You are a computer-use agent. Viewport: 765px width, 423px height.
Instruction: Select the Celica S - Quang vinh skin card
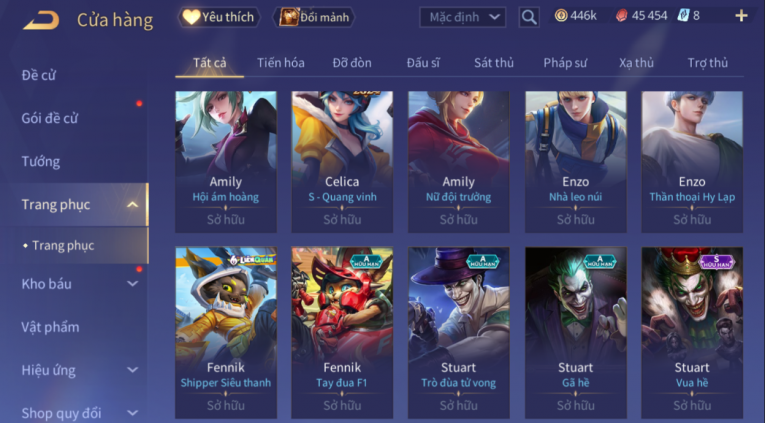point(342,161)
